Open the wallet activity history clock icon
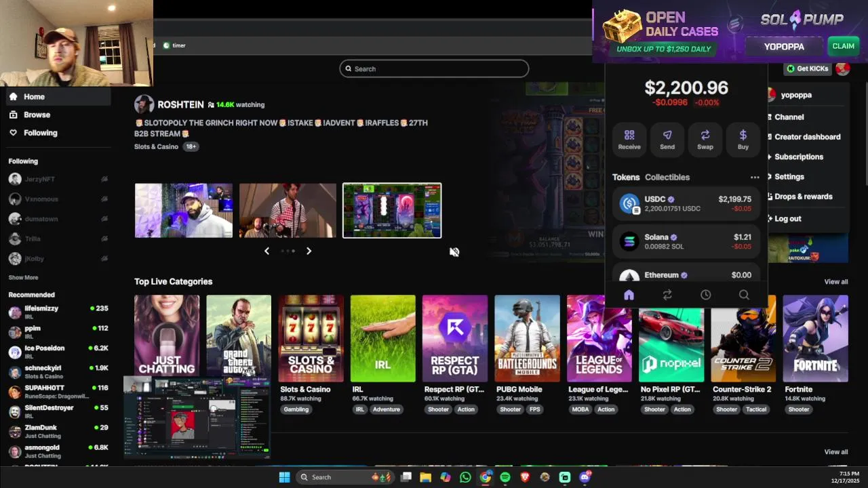 pos(705,295)
